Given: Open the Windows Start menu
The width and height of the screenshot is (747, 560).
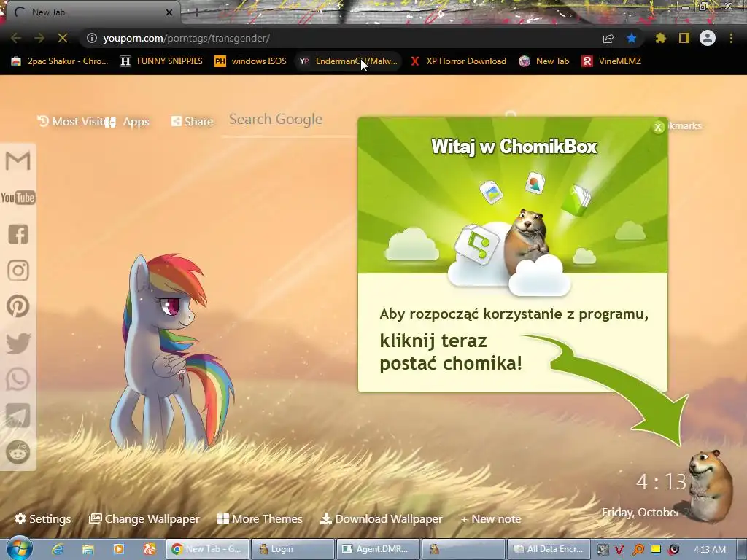Looking at the screenshot, I should [19, 548].
